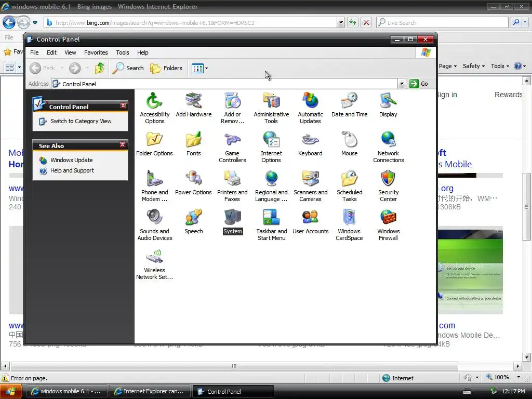Open Control Panel Tools menu
Image resolution: width=532 pixels, height=399 pixels.
(x=123, y=52)
